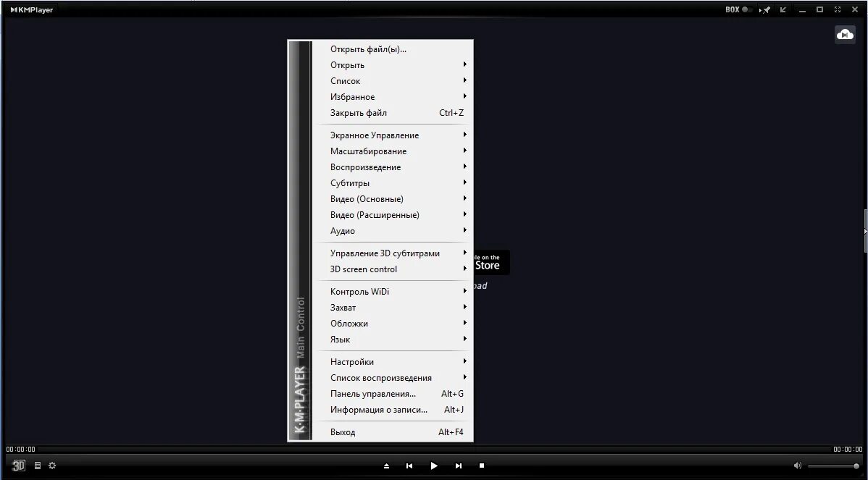Image resolution: width=868 pixels, height=480 pixels.
Task: Expand 'Видео (Основные)' submenu
Action: click(x=393, y=199)
